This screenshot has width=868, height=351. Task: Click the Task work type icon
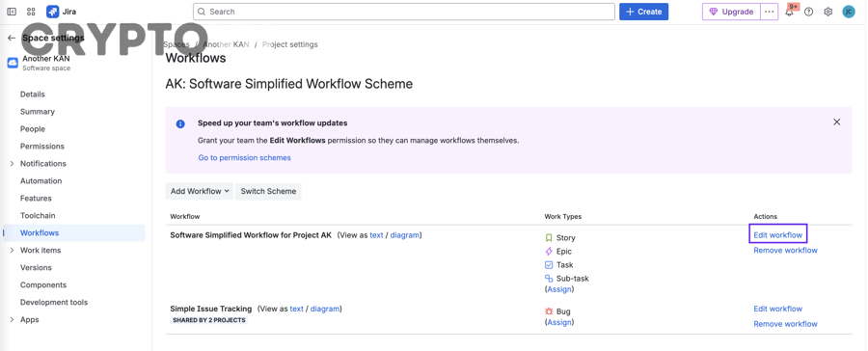pyautogui.click(x=549, y=264)
